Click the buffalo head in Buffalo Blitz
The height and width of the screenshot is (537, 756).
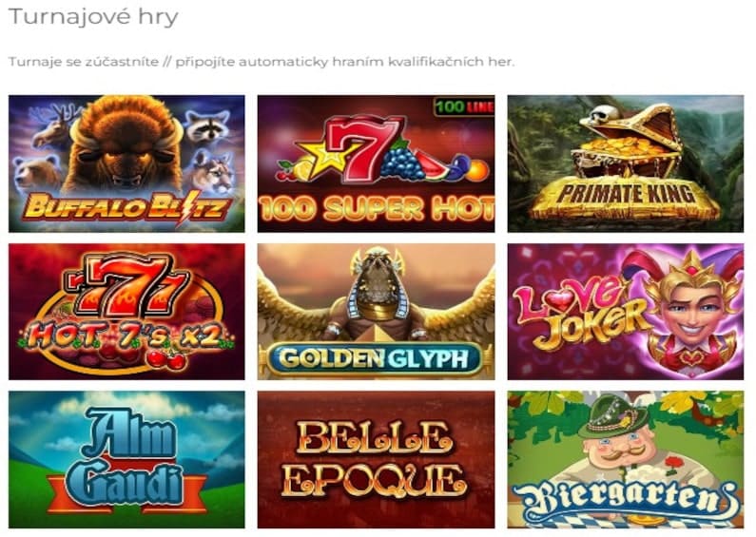point(126,144)
